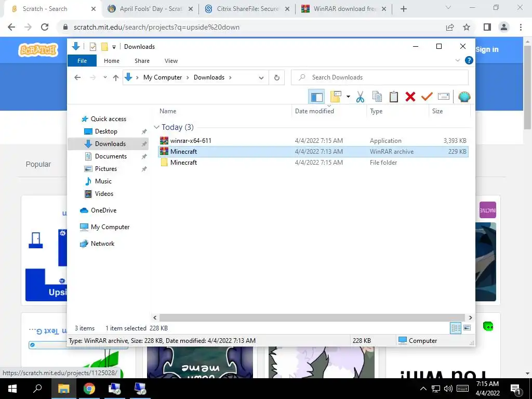Expand the ribbon with the chevron
The width and height of the screenshot is (532, 399).
[457, 60]
